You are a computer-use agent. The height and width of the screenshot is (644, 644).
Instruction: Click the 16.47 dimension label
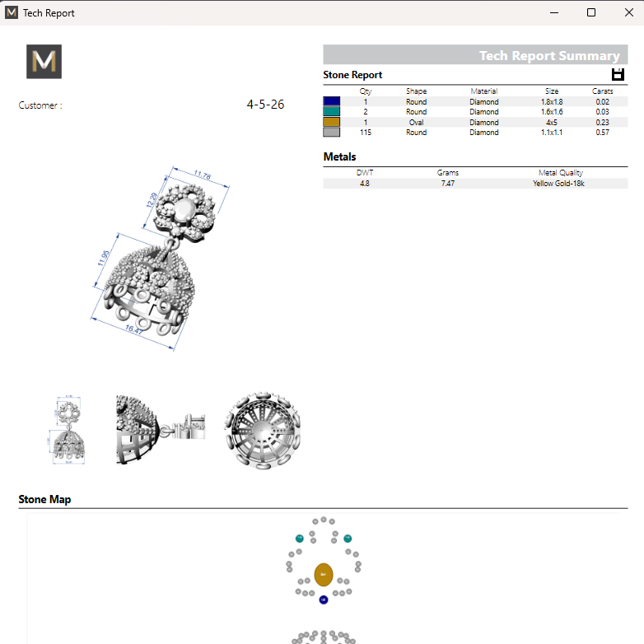pos(134,329)
